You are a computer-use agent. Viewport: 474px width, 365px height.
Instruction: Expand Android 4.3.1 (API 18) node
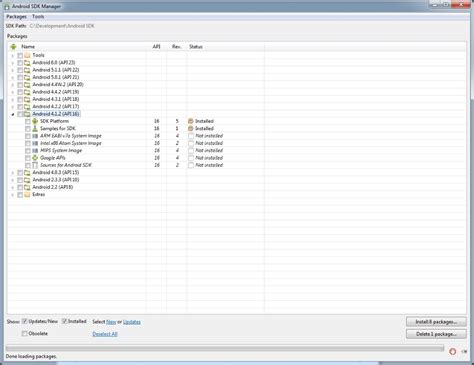(13, 99)
